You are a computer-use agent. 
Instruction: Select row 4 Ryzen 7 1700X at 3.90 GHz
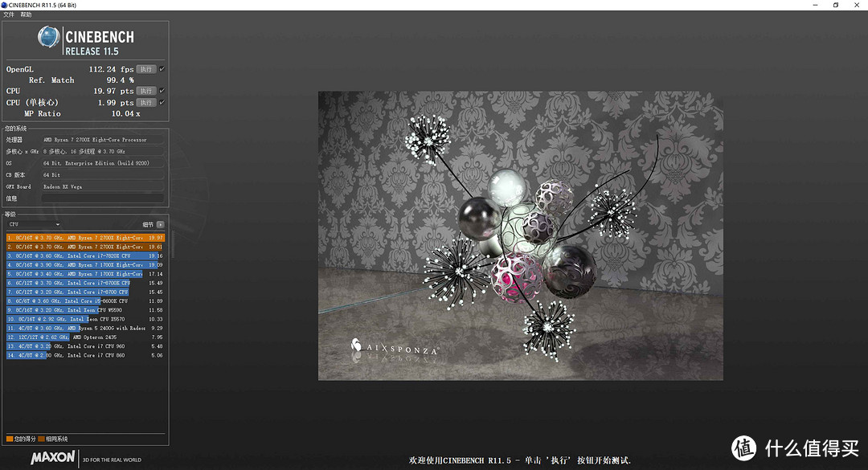[86, 264]
